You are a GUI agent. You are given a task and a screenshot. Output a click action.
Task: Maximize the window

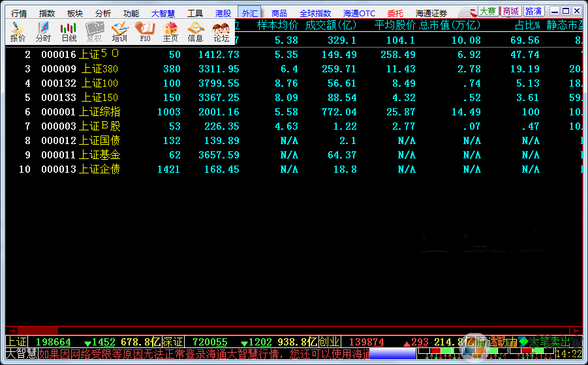point(566,11)
